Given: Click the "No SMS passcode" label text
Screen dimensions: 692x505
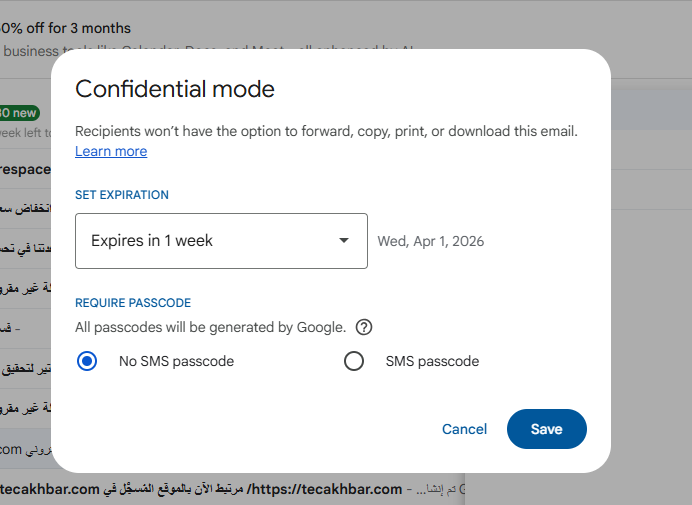Looking at the screenshot, I should click(176, 361).
